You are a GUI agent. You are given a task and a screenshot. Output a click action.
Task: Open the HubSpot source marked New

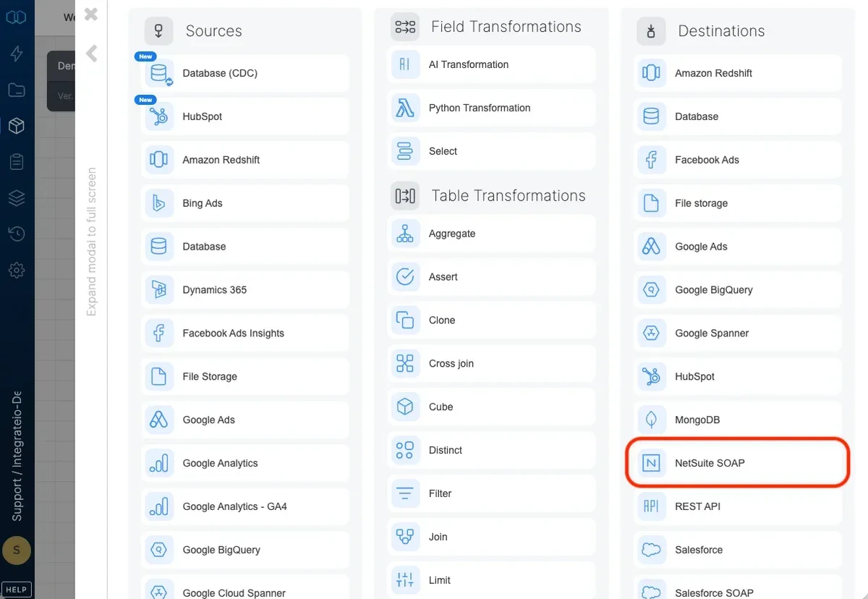click(244, 116)
